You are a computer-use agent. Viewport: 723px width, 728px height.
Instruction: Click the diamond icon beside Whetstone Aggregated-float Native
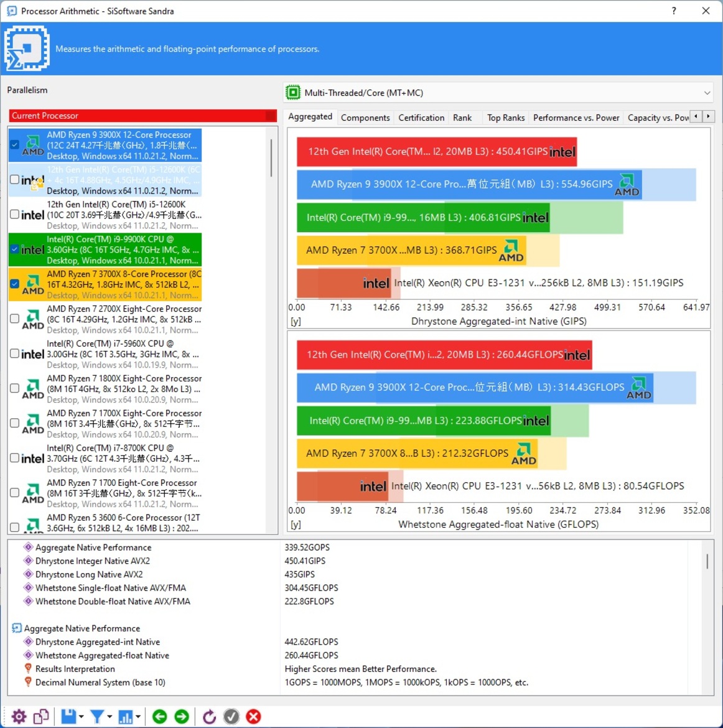(x=28, y=655)
